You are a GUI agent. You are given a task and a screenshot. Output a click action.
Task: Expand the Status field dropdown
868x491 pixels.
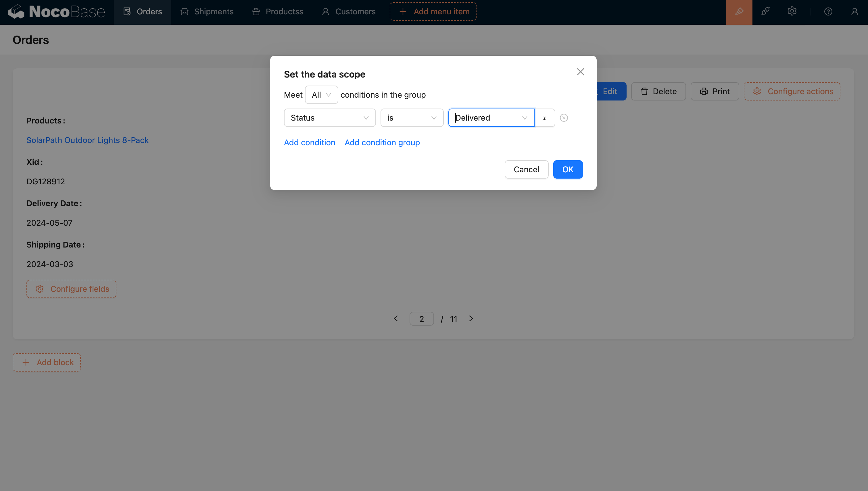point(329,118)
